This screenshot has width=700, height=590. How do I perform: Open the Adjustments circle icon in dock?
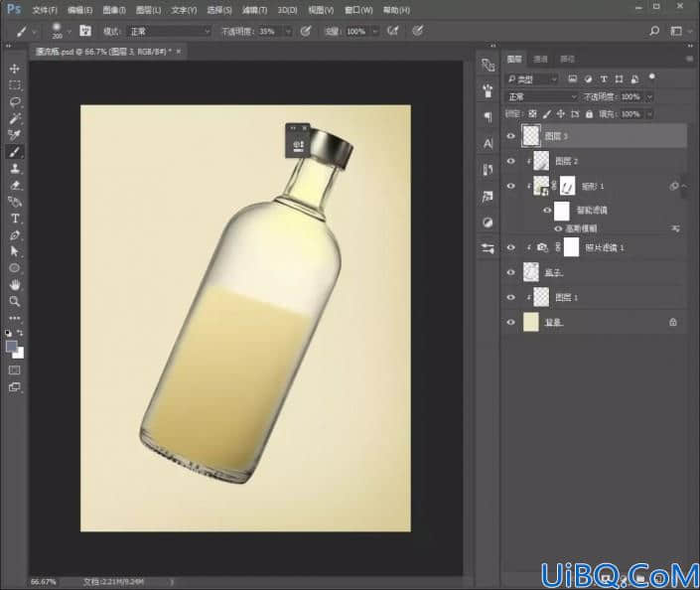point(488,222)
